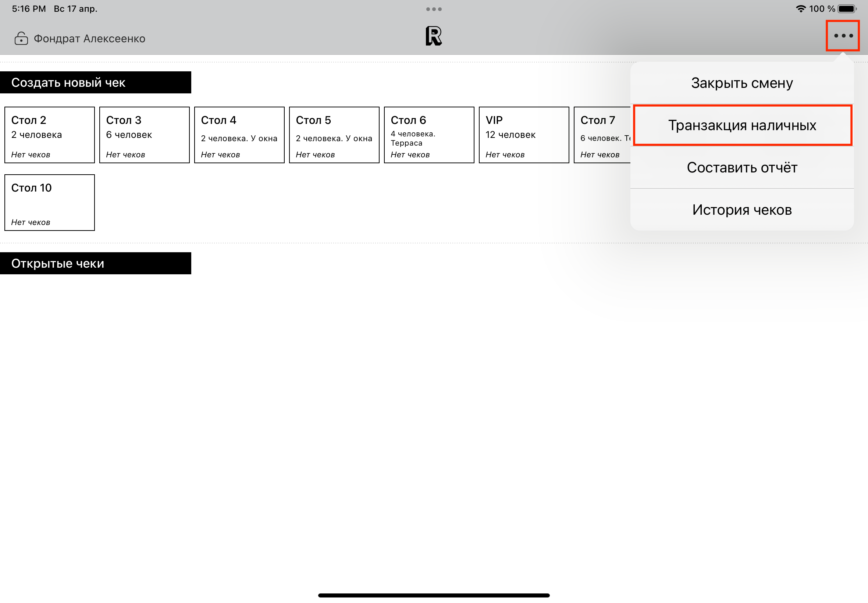Tap the multitasking dots at top center
Screen dimensions: 868x603
433,9
